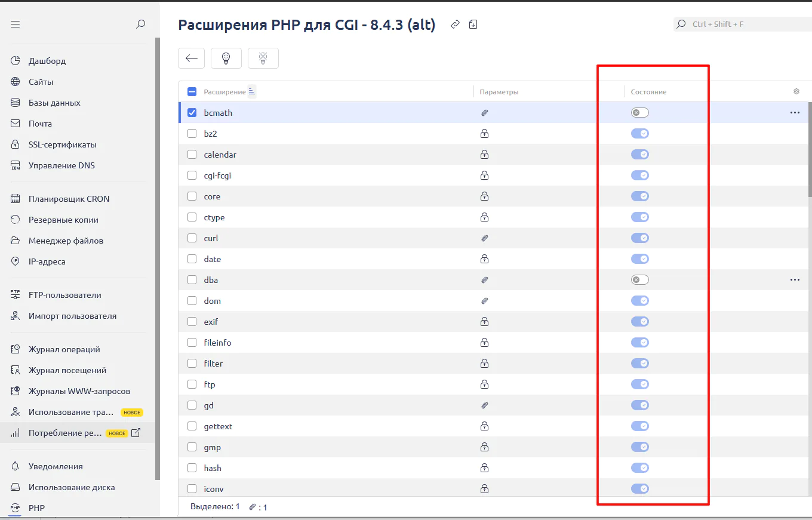Open three-dots menu for bcmath row
The image size is (812, 520).
point(795,113)
